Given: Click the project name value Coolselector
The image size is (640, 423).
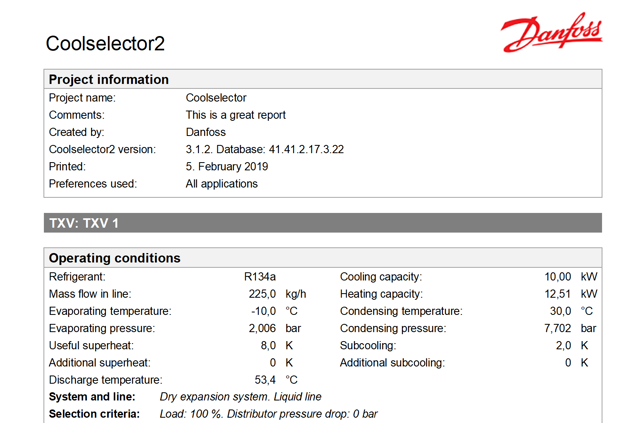Looking at the screenshot, I should tap(216, 98).
